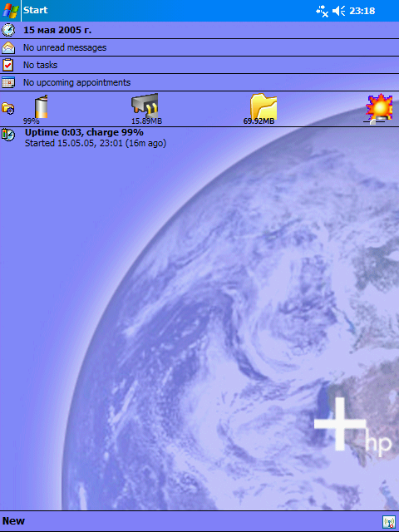Select Started 15.05.05, 23:01 line

pyautogui.click(x=96, y=143)
